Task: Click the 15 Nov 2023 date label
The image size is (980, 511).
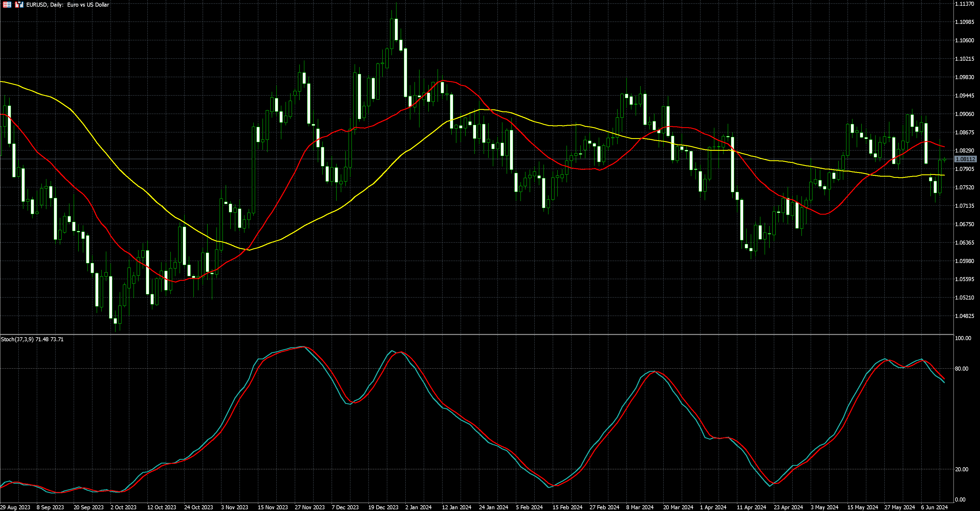Action: (273, 507)
